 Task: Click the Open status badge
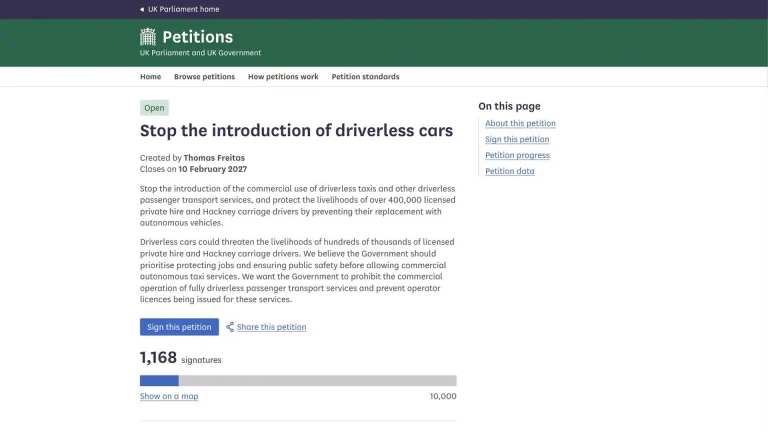pyautogui.click(x=154, y=108)
